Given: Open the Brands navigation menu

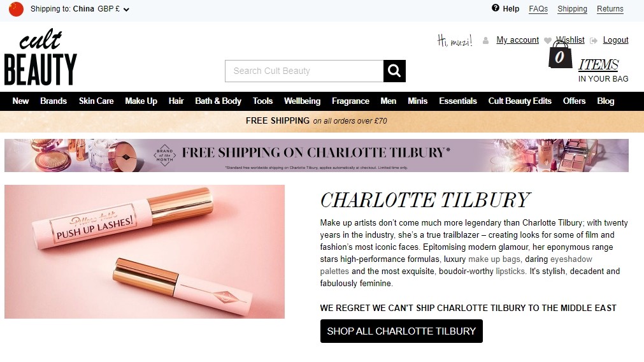Looking at the screenshot, I should [x=54, y=101].
